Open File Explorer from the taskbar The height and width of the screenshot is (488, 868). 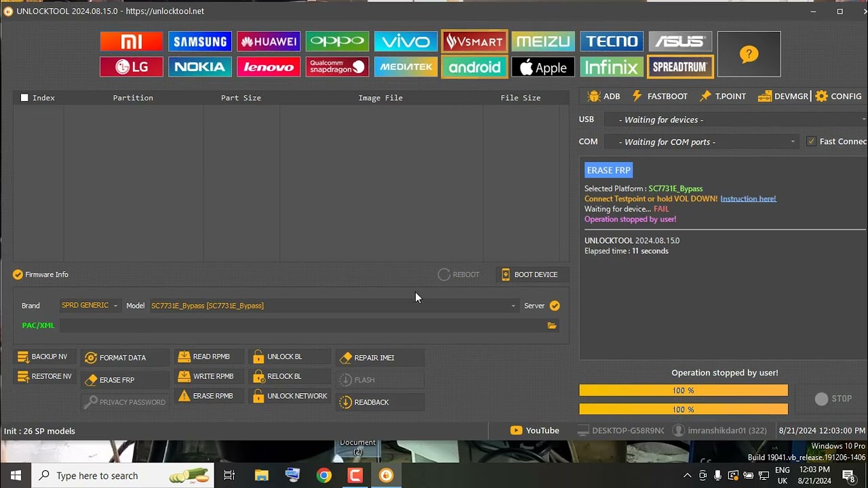point(262,476)
